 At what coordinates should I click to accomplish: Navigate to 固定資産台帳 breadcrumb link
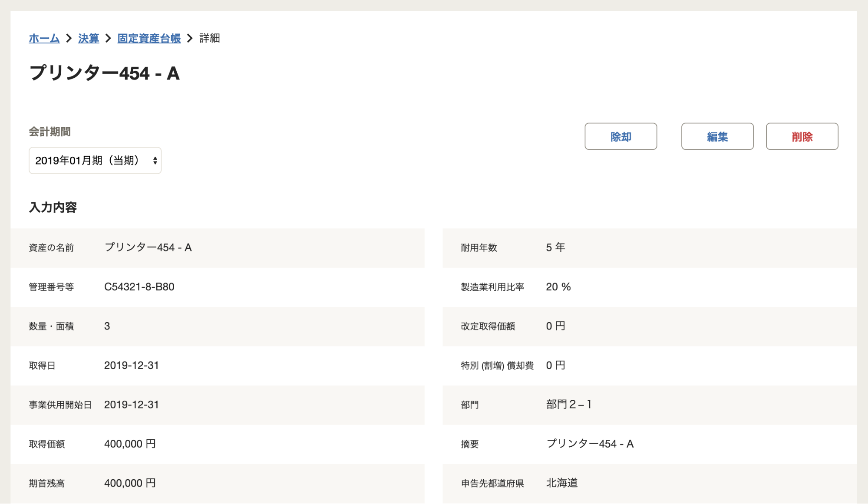pyautogui.click(x=149, y=38)
